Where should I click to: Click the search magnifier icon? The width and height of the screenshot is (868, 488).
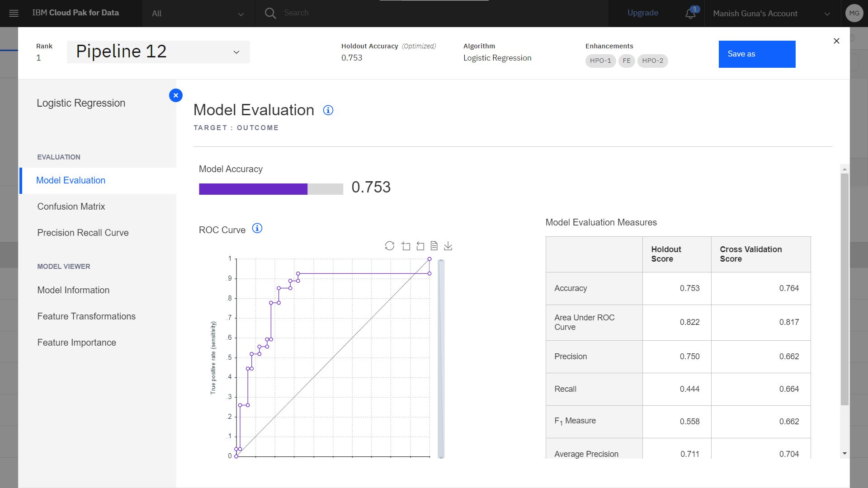tap(270, 13)
